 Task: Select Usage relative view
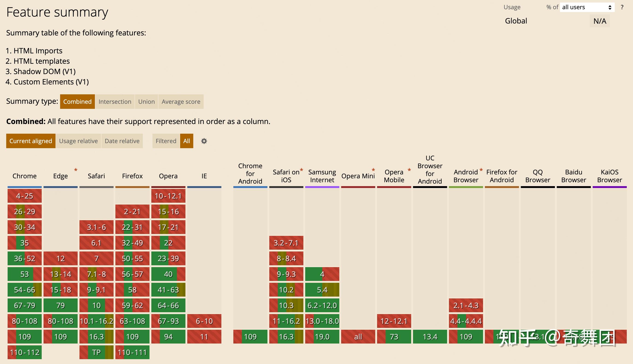click(78, 141)
